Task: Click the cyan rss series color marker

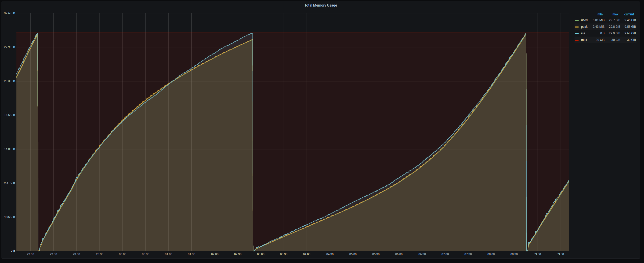Action: [x=577, y=33]
